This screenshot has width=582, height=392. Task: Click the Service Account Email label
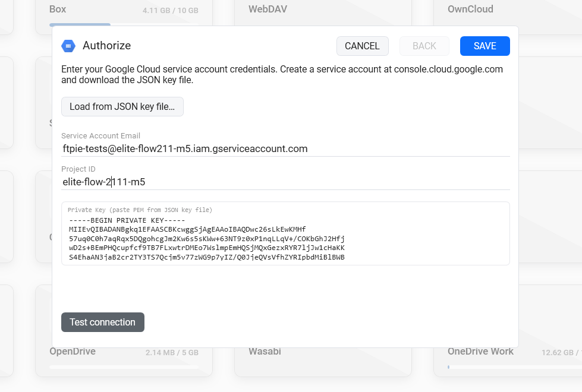pos(100,136)
